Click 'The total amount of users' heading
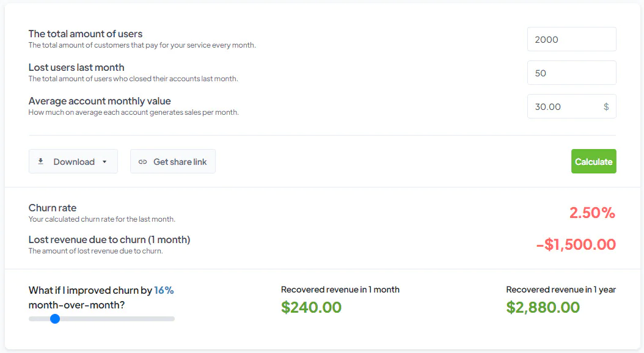644x353 pixels. 86,34
